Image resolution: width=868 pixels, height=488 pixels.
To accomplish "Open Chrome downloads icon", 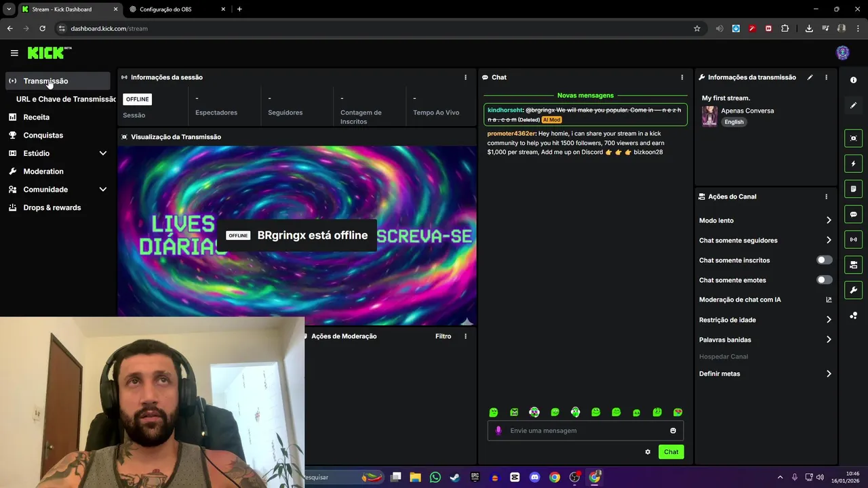I will [809, 28].
